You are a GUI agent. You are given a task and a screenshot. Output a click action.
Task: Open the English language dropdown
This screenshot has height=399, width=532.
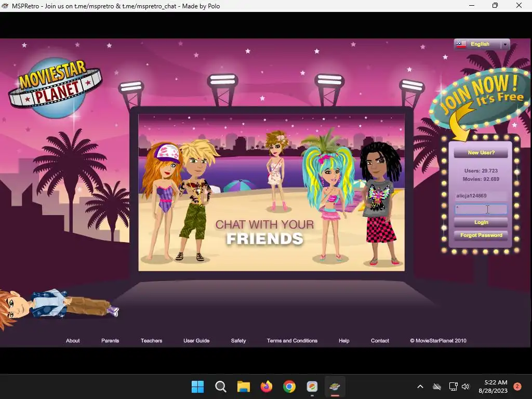482,44
